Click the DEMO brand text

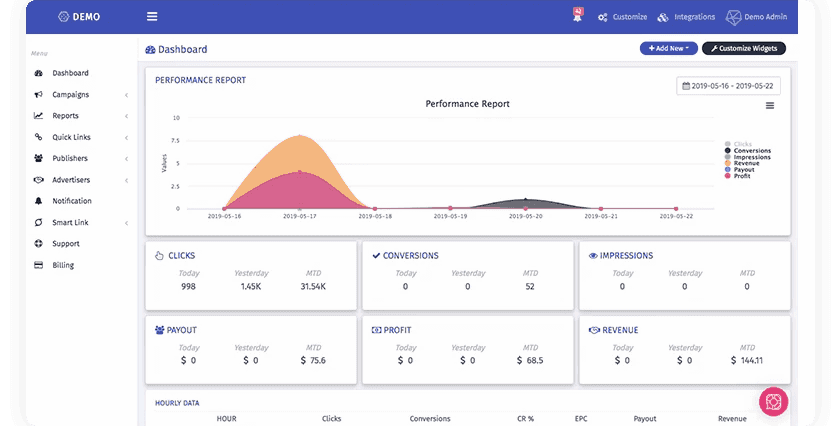coord(86,17)
